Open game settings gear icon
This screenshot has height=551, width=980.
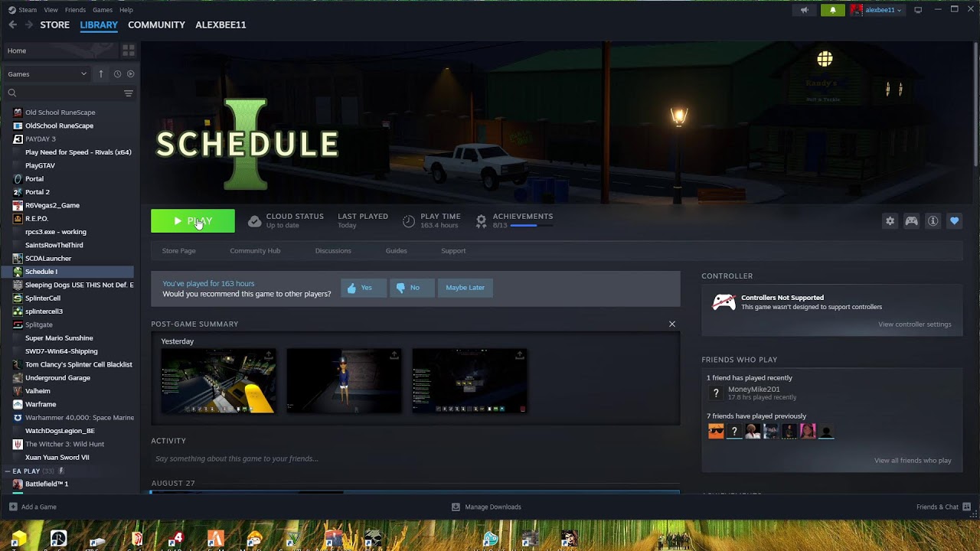click(x=890, y=220)
